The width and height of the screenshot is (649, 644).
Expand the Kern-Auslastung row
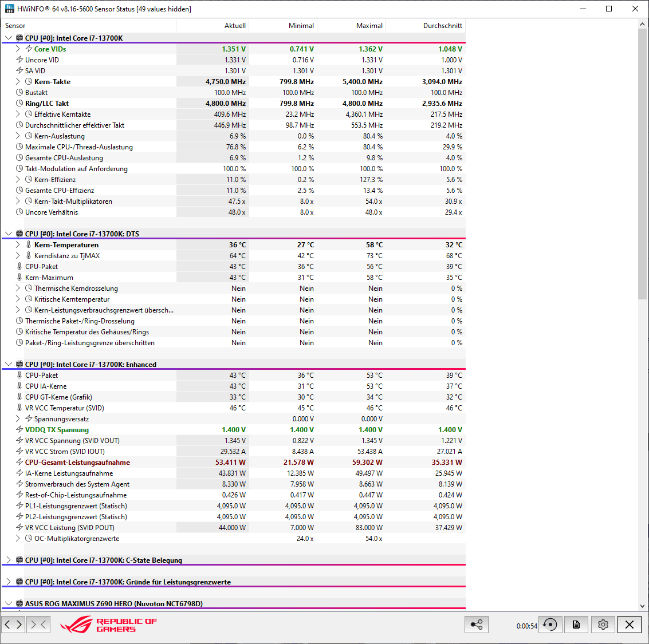coord(17,136)
